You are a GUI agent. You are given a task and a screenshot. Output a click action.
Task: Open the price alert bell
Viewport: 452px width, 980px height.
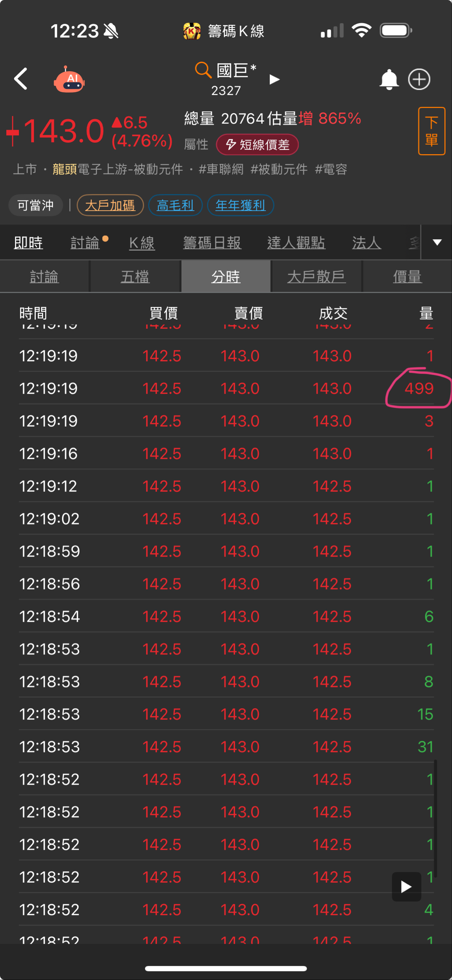tap(389, 79)
